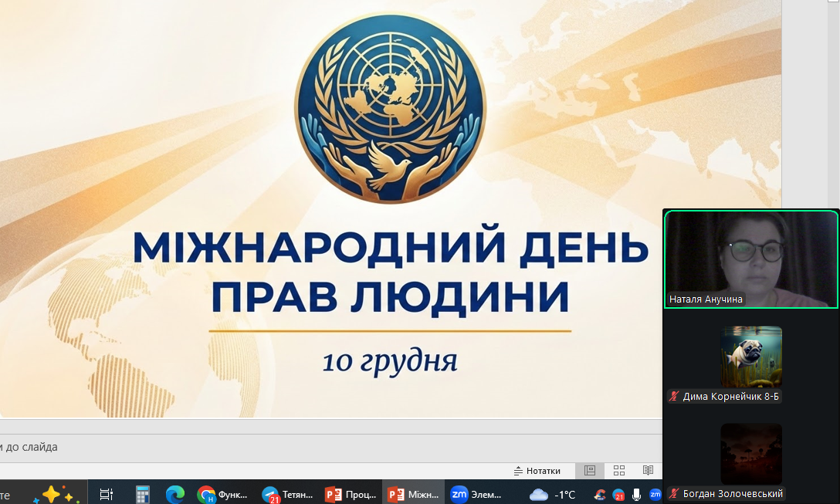The image size is (840, 504).
Task: Click the slide title Міжнародний день прав людини
Action: [x=390, y=271]
